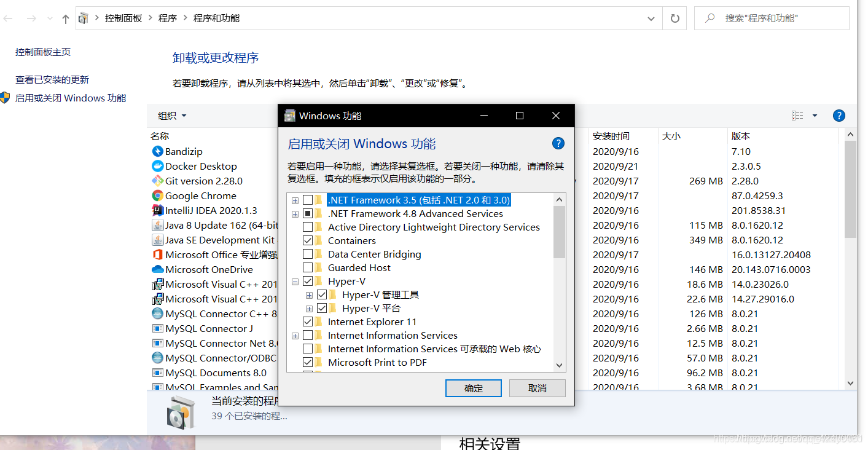This screenshot has height=450, width=868.
Task: Expand .NET Framework 3.5 tree node
Action: [295, 200]
